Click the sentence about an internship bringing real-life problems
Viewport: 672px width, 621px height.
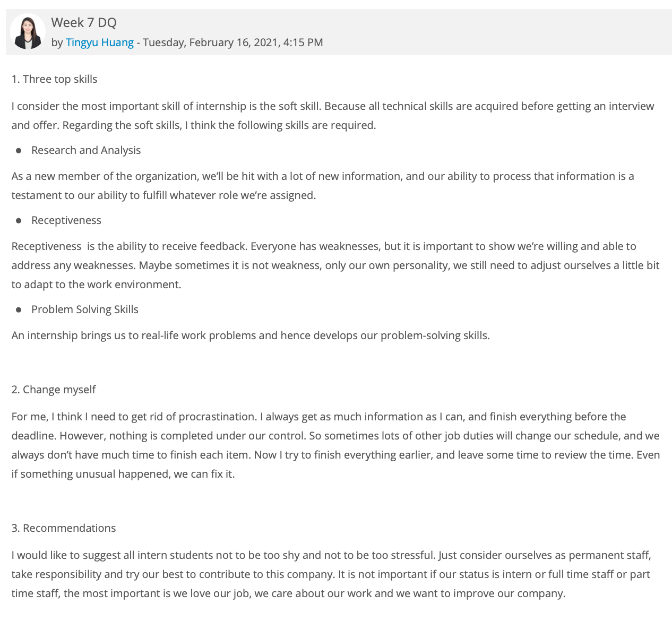(x=251, y=335)
